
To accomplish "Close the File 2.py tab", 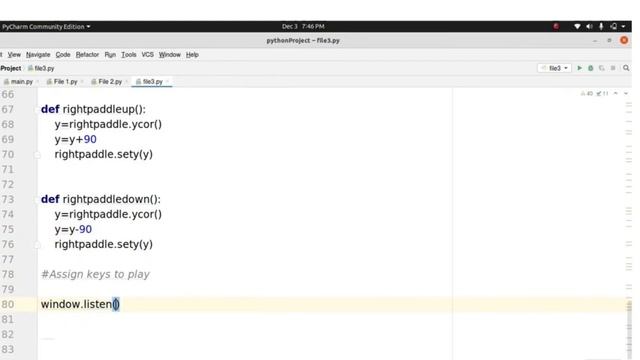I will click(x=127, y=82).
